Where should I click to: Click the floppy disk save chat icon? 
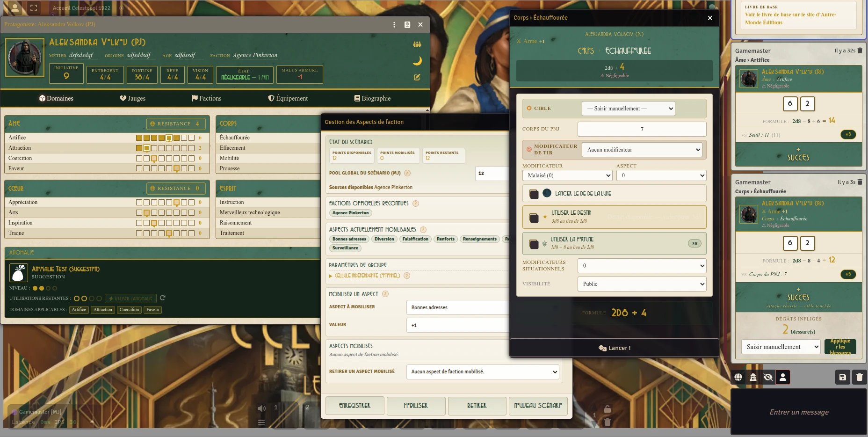point(842,377)
